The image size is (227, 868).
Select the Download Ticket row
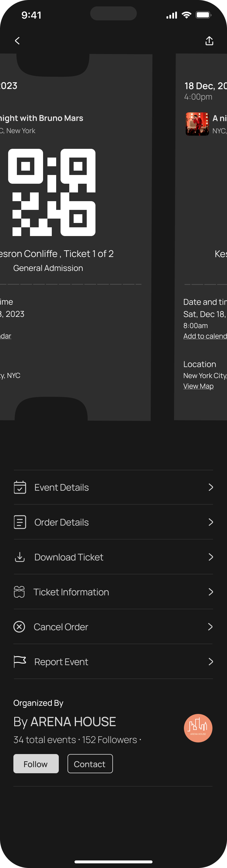coord(113,557)
